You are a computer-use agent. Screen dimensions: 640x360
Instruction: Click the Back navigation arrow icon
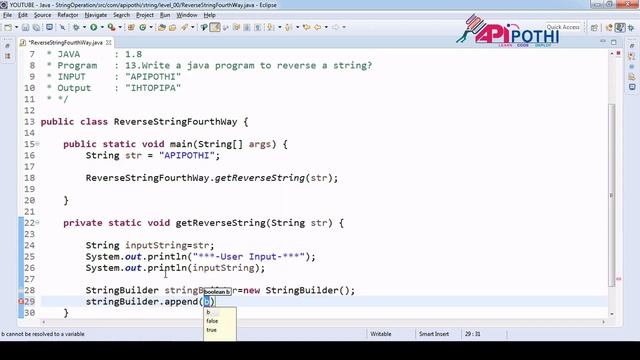point(318,27)
